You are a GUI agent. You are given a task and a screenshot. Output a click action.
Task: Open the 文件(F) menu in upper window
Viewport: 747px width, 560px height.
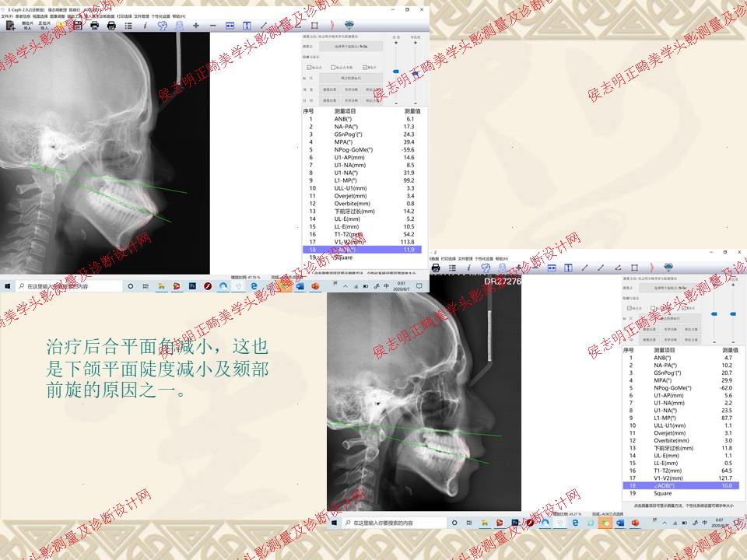point(7,16)
